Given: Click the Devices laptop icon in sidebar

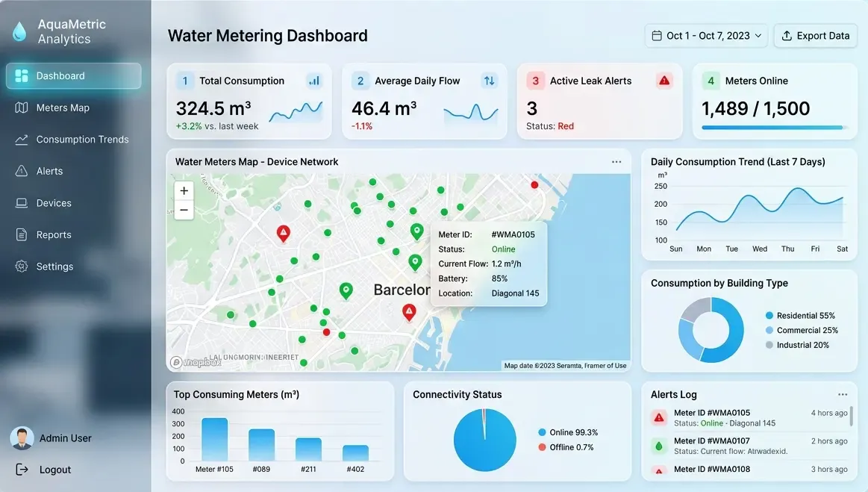Looking at the screenshot, I should click(22, 203).
